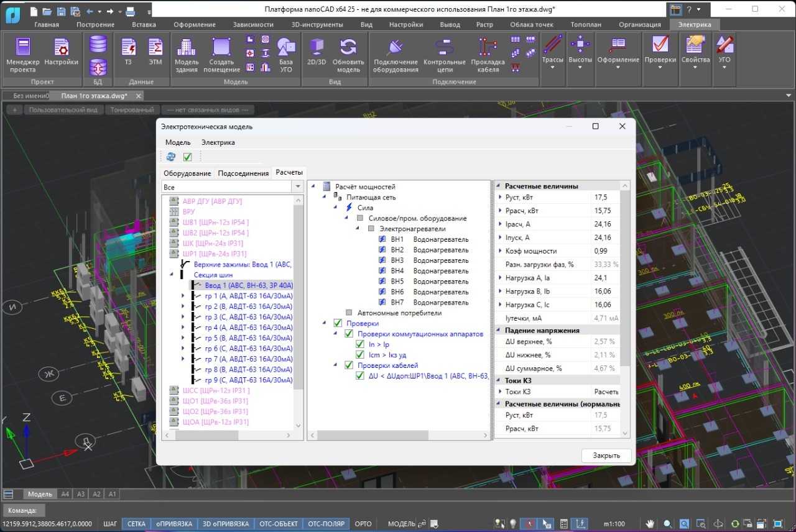Collapse the Расчёт мощностей node
796x532 pixels.
(x=312, y=186)
